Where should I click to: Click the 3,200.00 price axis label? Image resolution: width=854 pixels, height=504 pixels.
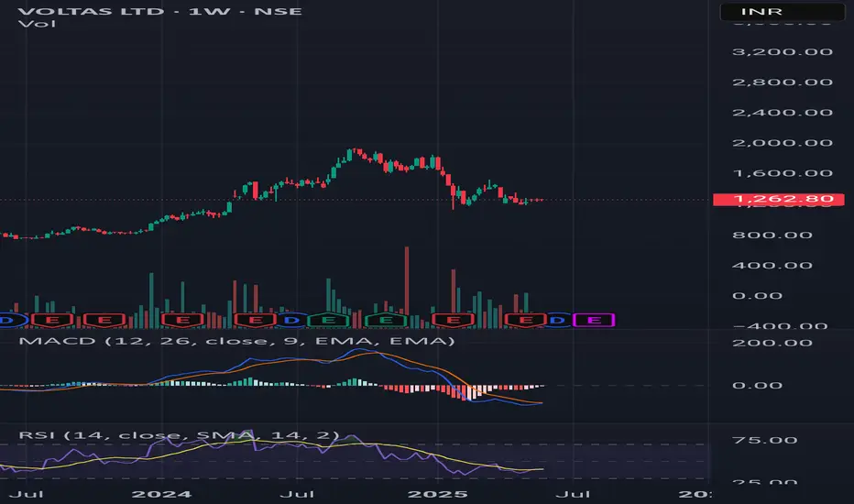click(x=783, y=52)
